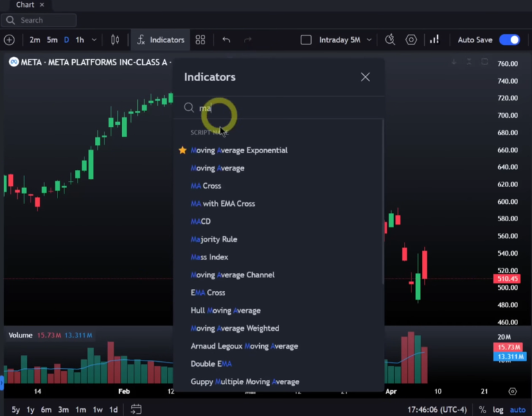Screen dimensions: 532x416
Task: Toggle the percent scale option
Action: coord(482,410)
